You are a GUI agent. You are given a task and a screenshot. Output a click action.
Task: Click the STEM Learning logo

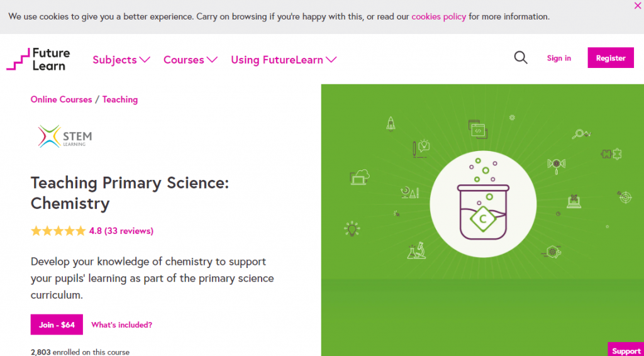65,136
